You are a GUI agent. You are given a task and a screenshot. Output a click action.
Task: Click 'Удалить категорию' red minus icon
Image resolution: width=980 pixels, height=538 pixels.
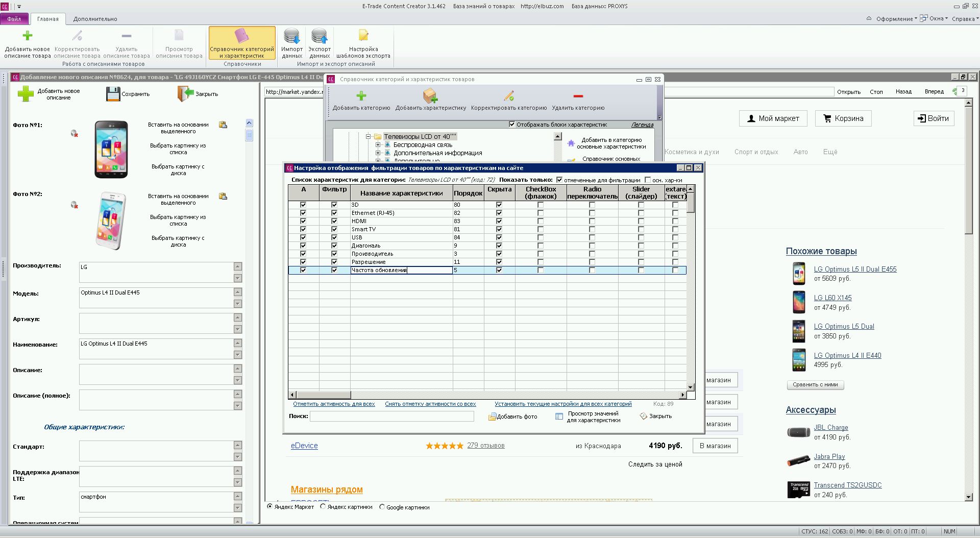(578, 96)
